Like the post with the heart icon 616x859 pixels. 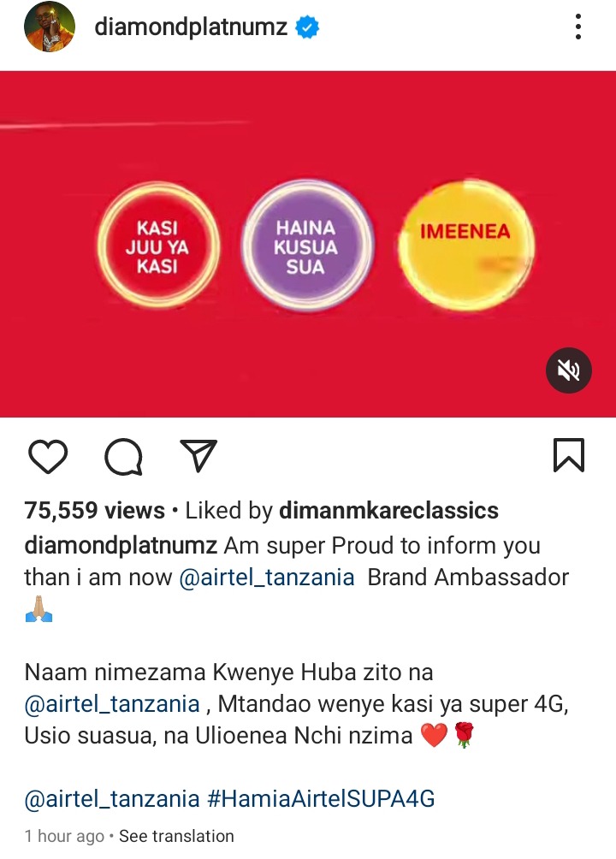click(48, 456)
